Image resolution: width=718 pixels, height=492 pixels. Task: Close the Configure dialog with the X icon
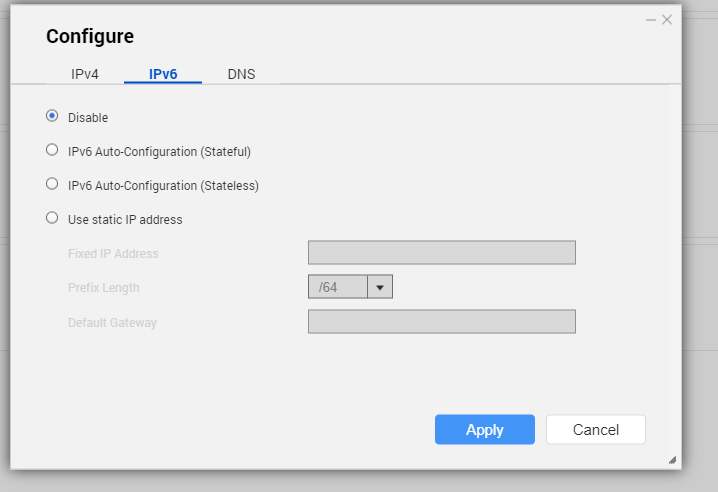tap(667, 19)
